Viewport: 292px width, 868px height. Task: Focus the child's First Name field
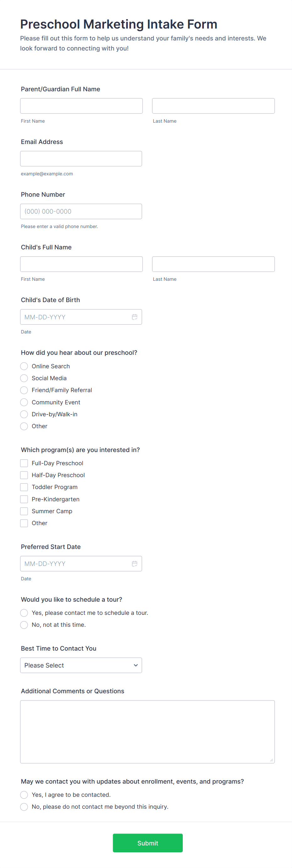[81, 264]
